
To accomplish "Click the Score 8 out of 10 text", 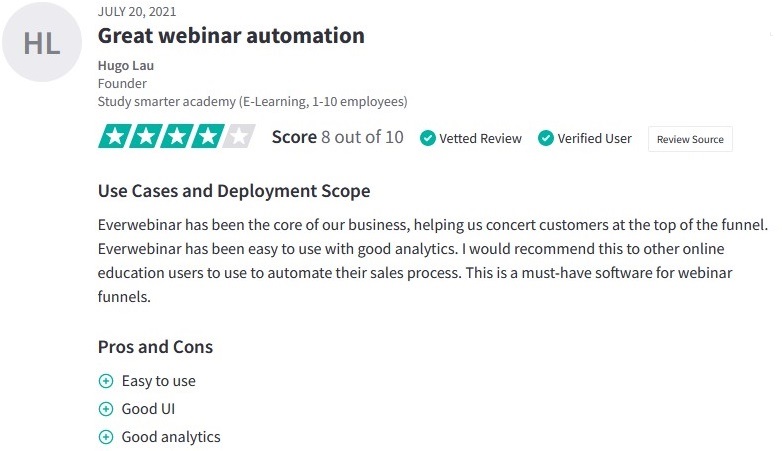I will click(338, 137).
